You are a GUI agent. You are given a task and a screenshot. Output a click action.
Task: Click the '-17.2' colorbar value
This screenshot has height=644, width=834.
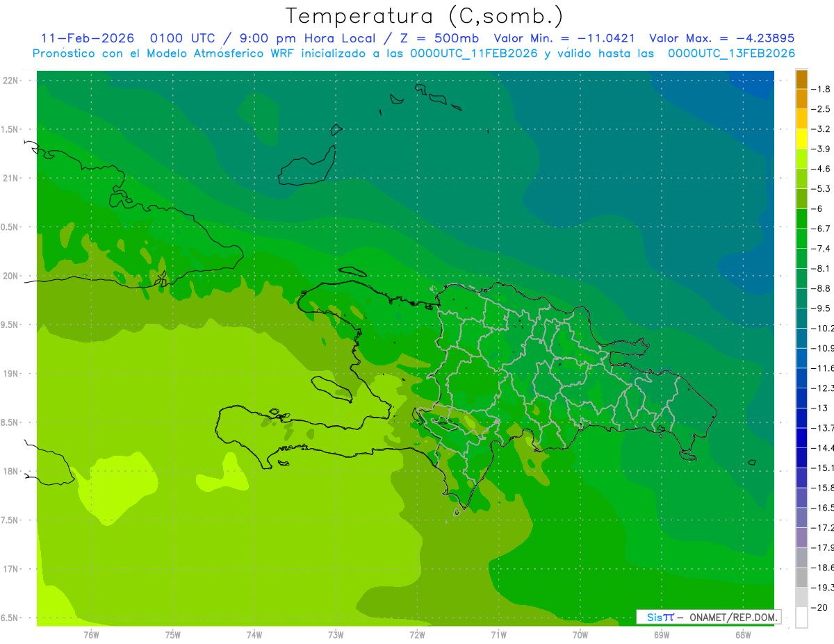[x=823, y=527]
